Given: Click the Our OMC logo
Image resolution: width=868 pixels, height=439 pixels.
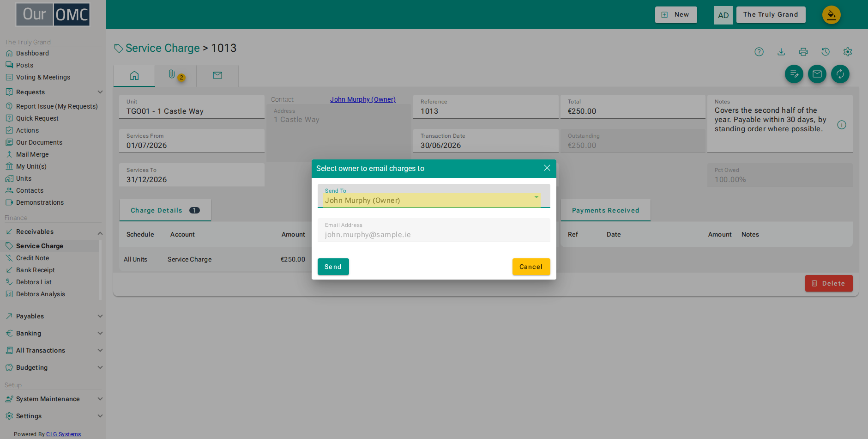Looking at the screenshot, I should coord(53,14).
